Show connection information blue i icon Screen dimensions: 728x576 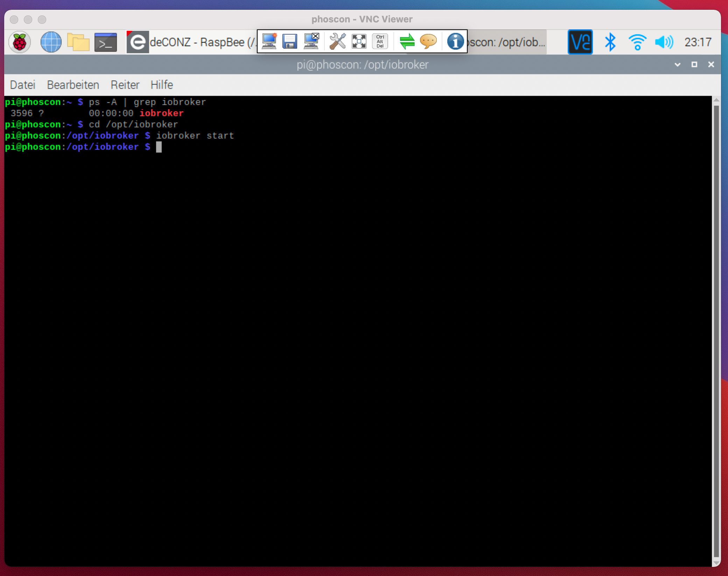[455, 42]
